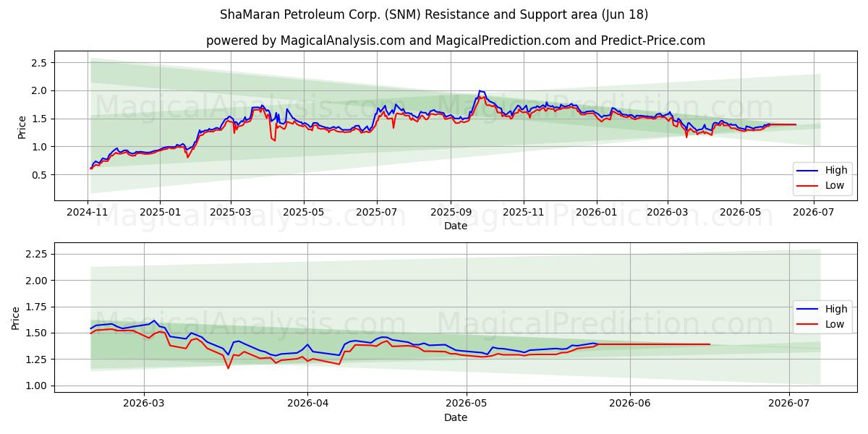Image resolution: width=868 pixels, height=434 pixels.
Task: Click the '2025-07' date tick on the top chart
Action: pos(376,213)
